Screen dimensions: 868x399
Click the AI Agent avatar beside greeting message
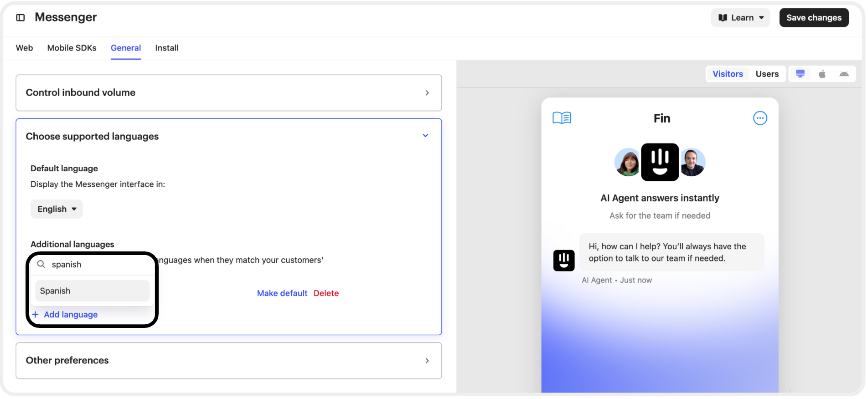pyautogui.click(x=564, y=261)
